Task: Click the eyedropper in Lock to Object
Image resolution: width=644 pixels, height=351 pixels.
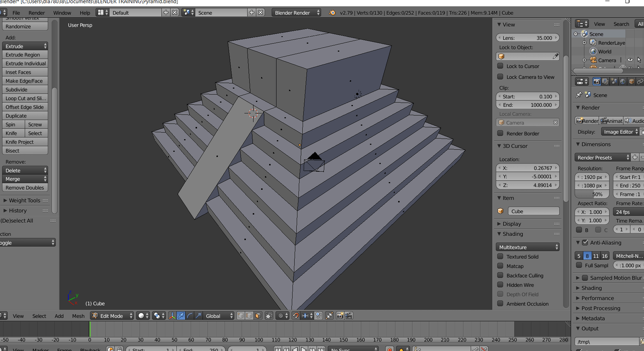Action: click(x=556, y=57)
